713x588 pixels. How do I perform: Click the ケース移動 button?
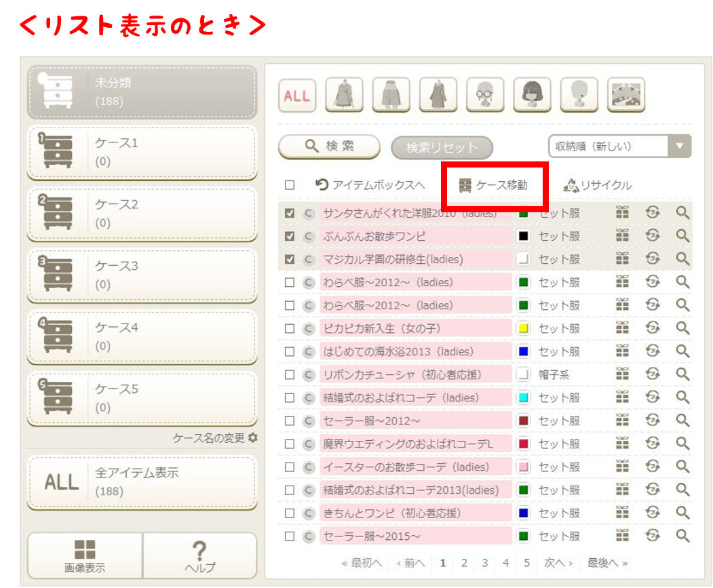pos(493,185)
